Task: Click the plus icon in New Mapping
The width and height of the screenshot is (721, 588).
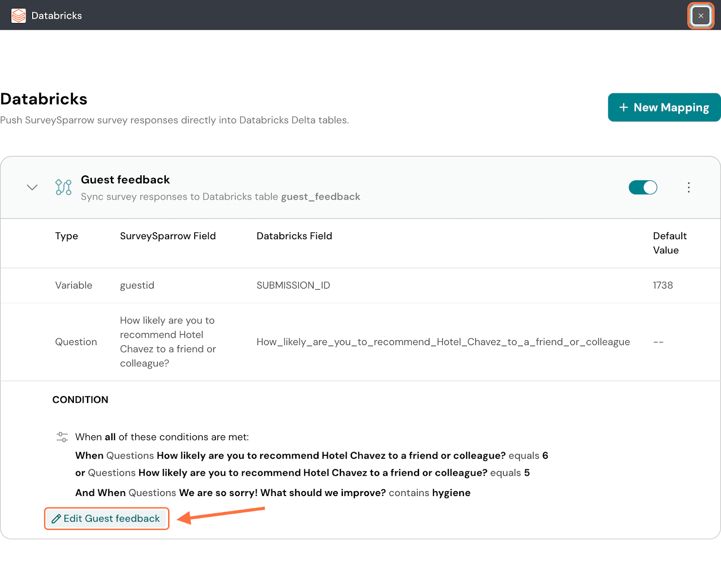Action: 623,107
